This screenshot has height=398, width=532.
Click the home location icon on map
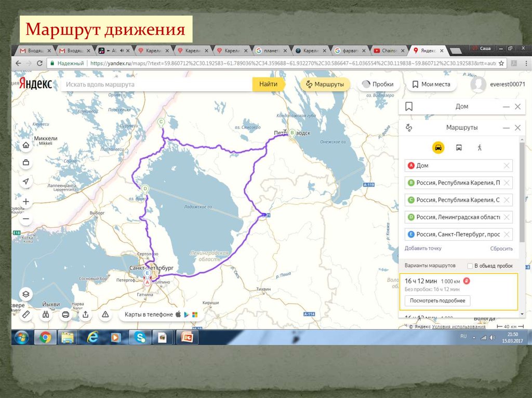click(26, 146)
